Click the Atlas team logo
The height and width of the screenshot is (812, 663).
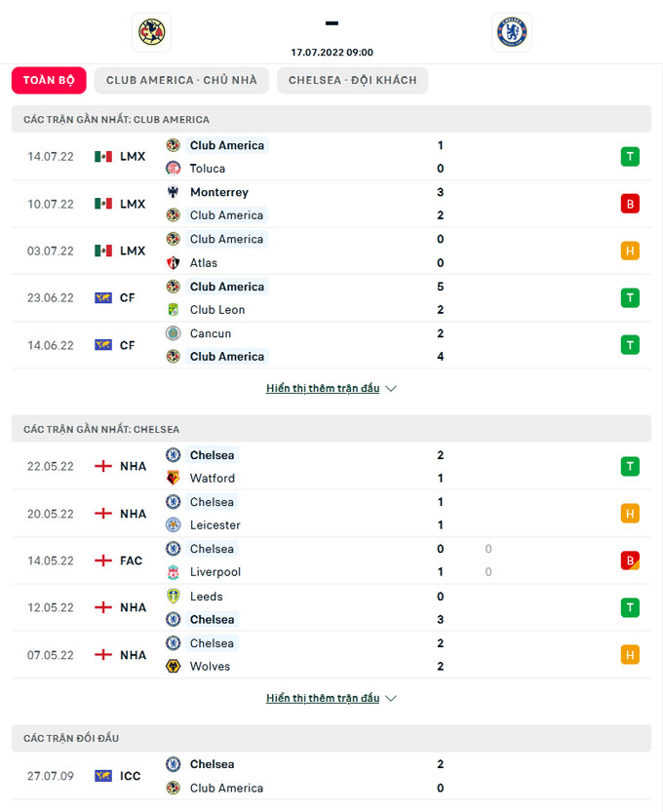pos(173,262)
